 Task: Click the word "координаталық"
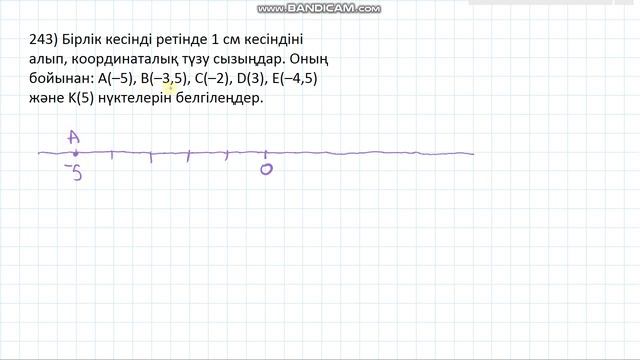125,60
